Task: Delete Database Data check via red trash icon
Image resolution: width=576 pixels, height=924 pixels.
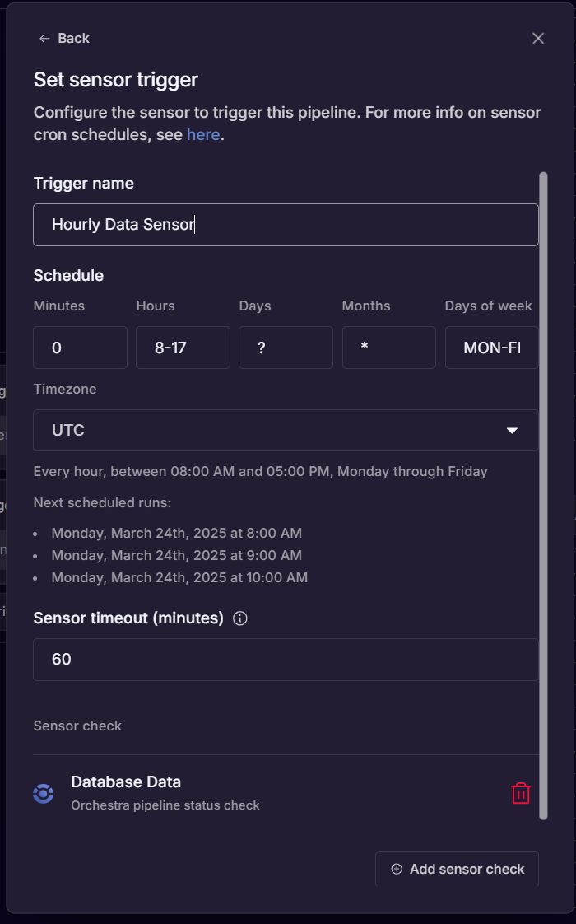Action: pyautogui.click(x=520, y=793)
